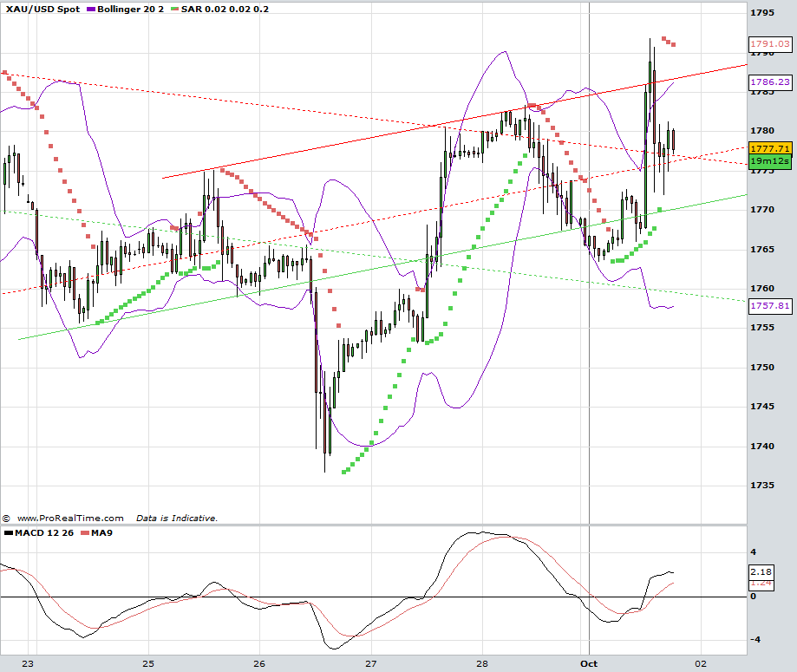Click the date label 28 on time axis
This screenshot has width=797, height=672.
pyautogui.click(x=482, y=664)
